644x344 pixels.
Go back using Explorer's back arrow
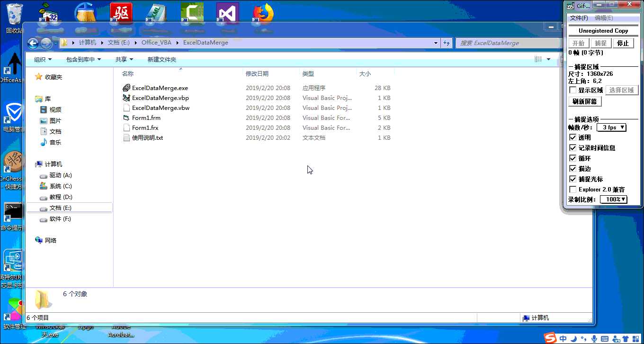coord(33,43)
